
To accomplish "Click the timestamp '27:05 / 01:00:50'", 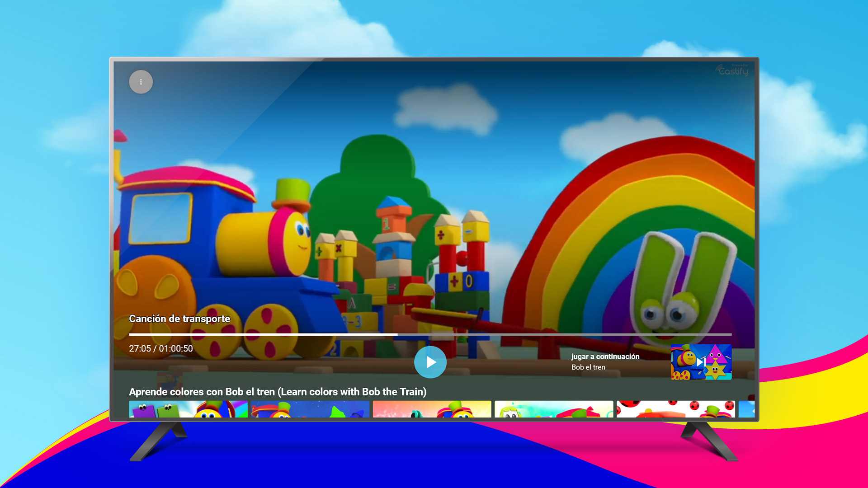I will coord(160,348).
